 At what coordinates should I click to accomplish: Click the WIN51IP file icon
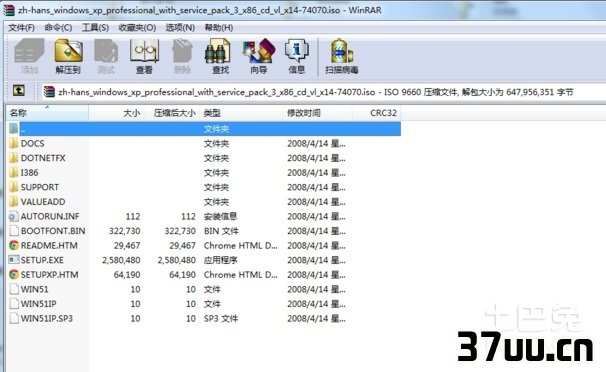point(14,304)
